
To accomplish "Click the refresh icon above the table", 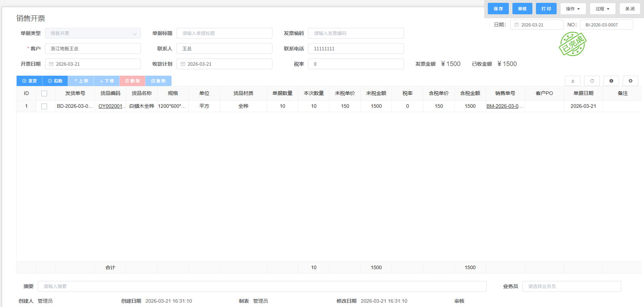I will 592,81.
